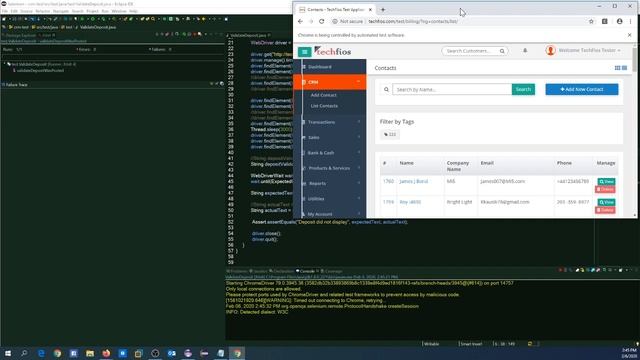Click the teal Search button
The width and height of the screenshot is (640, 360).
tap(523, 89)
